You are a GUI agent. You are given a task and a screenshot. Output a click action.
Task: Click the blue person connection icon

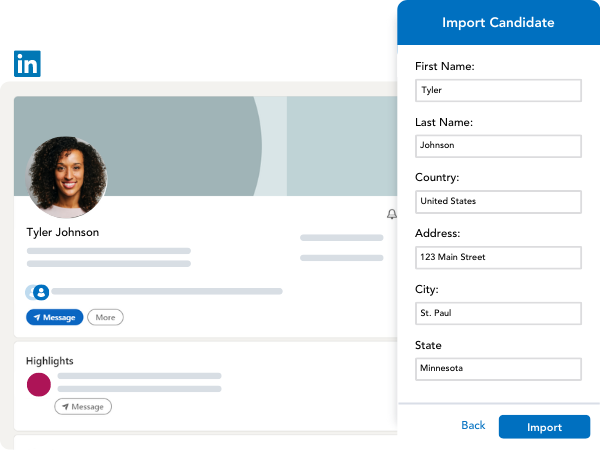[x=40, y=292]
